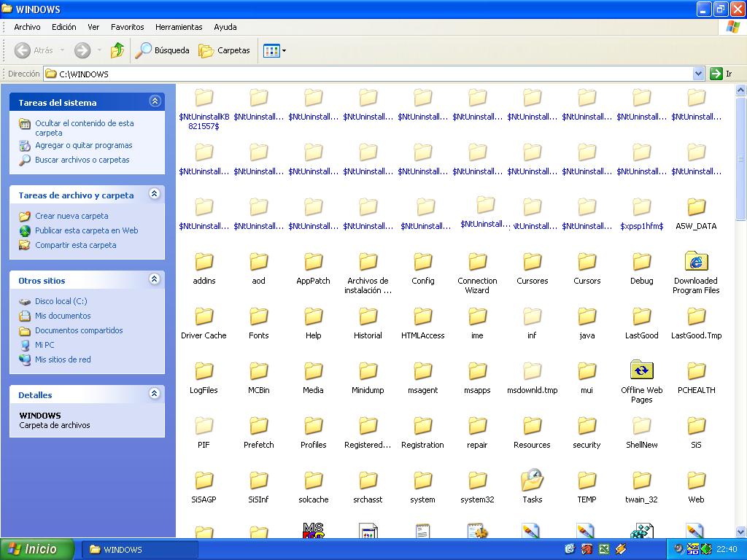
Task: Open the Vistas view mode dropdown
Action: point(274,50)
